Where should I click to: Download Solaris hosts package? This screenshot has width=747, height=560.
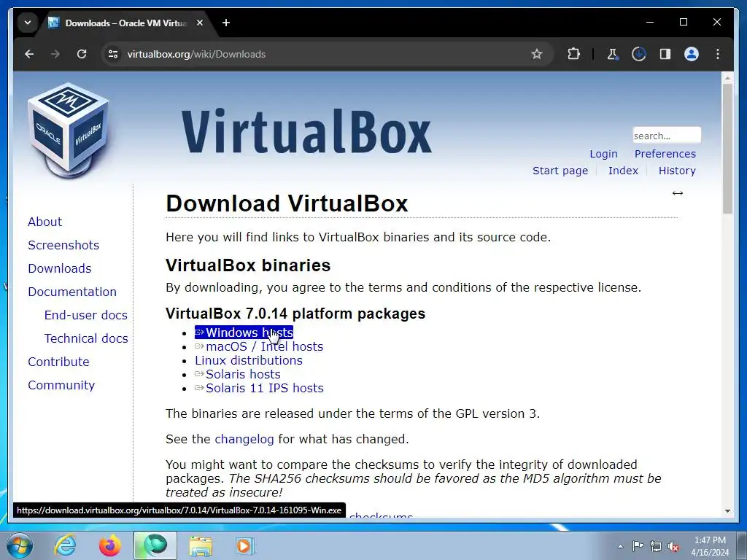(x=238, y=374)
